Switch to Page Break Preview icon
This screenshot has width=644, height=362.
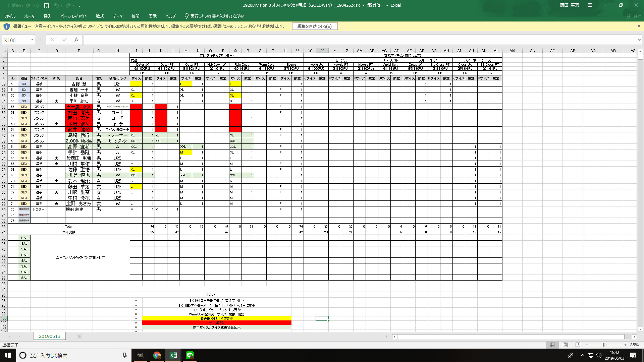point(578,345)
